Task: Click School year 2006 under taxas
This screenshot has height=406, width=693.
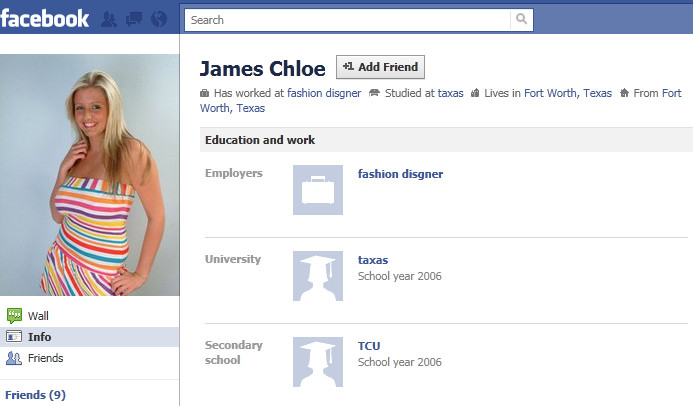Action: point(400,276)
